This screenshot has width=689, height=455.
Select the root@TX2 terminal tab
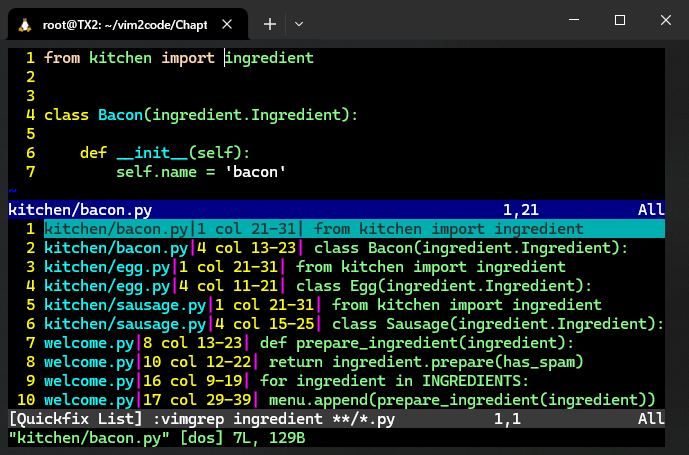coord(128,25)
